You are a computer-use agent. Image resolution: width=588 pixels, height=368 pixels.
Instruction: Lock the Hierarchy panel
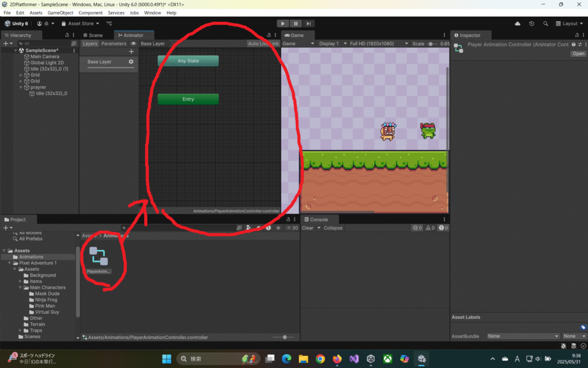click(67, 35)
